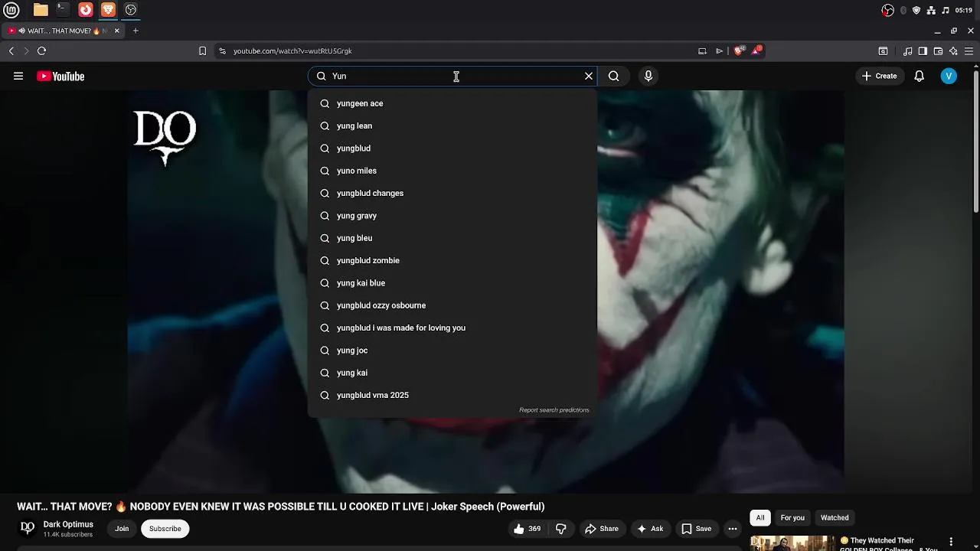The height and width of the screenshot is (551, 980).
Task: Open the YouTube guide hamburger menu
Action: (18, 76)
